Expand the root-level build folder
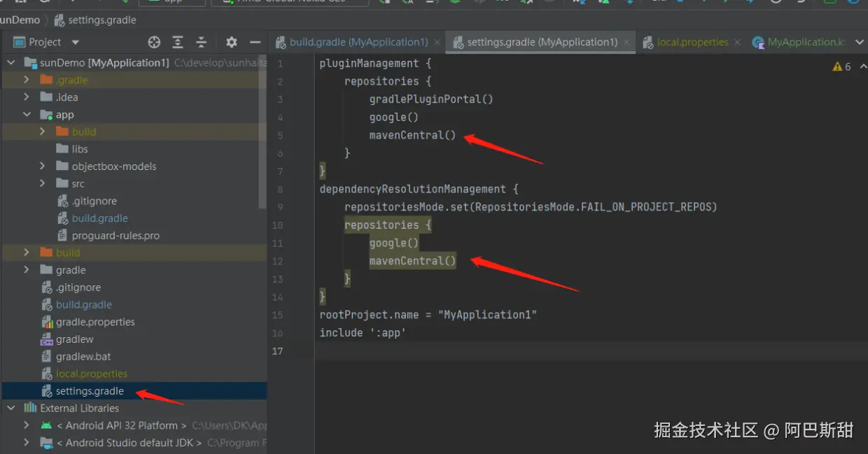Screen dimensions: 868x454 click(27, 253)
